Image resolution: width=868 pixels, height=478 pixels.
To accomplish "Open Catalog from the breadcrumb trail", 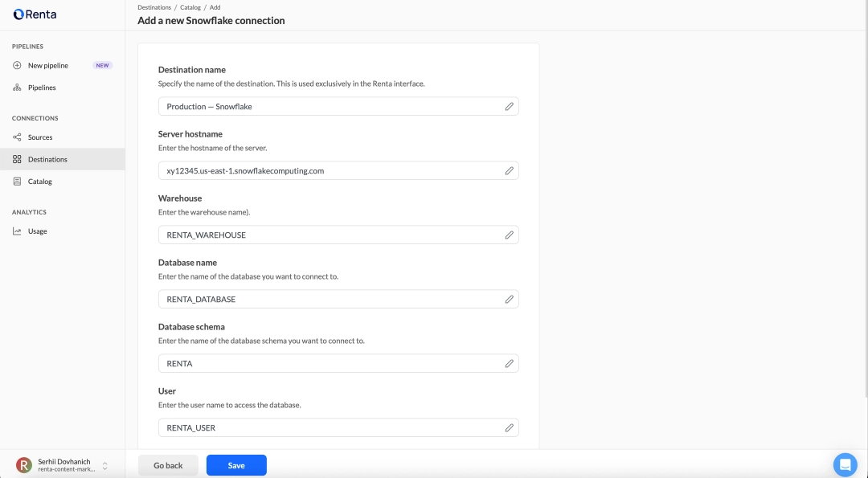I will click(x=190, y=7).
